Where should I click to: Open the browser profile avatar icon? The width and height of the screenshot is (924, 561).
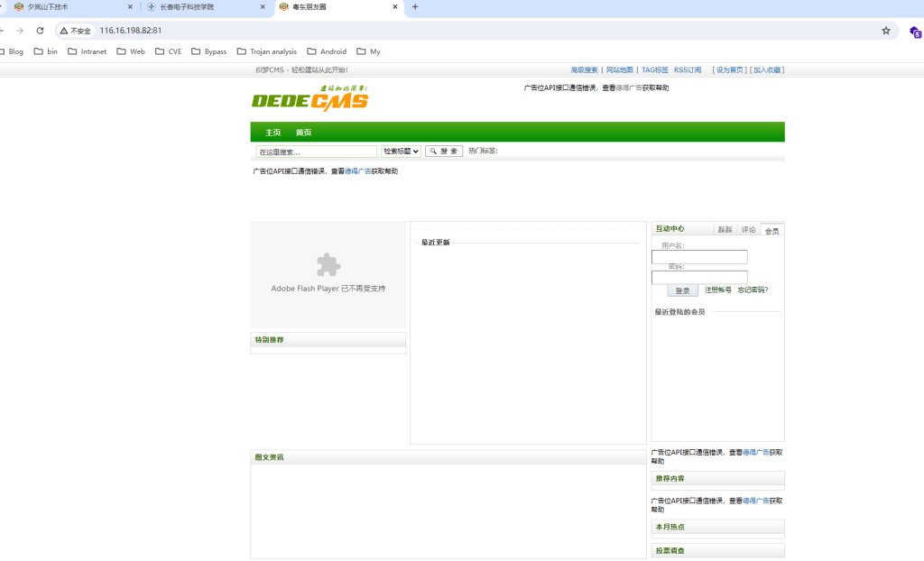click(x=914, y=31)
